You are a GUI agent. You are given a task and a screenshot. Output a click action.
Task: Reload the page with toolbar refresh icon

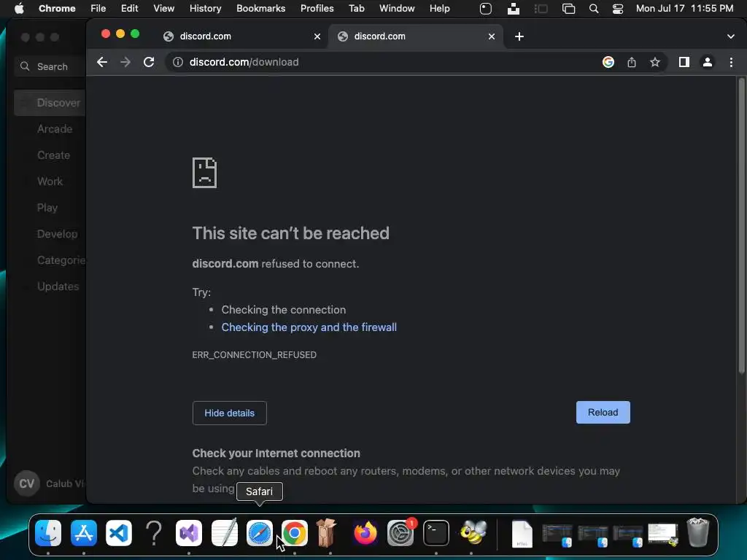(x=149, y=62)
